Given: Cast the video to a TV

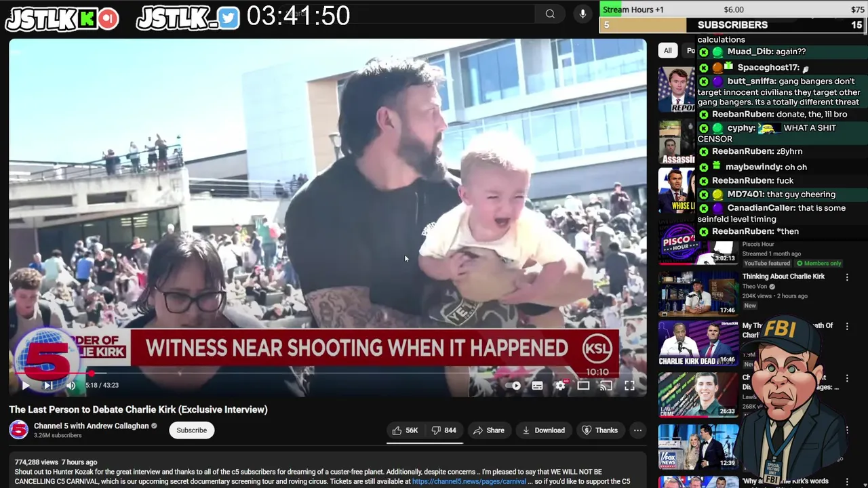Looking at the screenshot, I should [606, 386].
